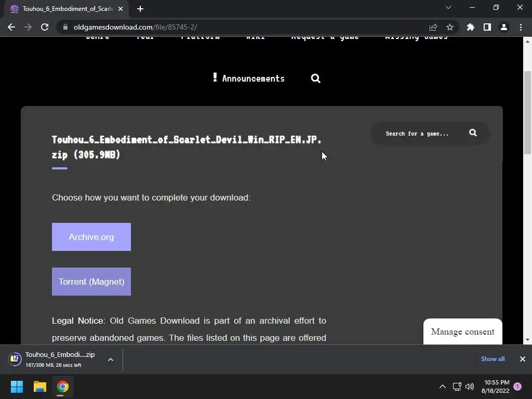Expand download options chevron for zip file

[111, 360]
